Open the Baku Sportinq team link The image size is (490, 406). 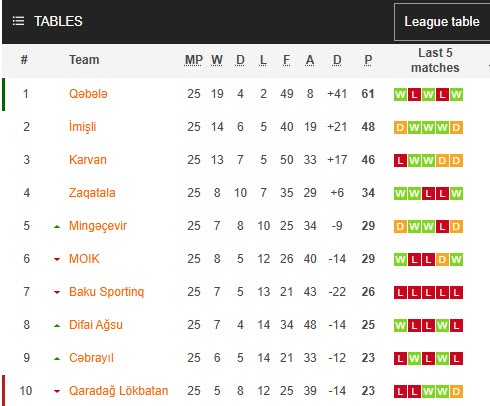[x=106, y=292]
